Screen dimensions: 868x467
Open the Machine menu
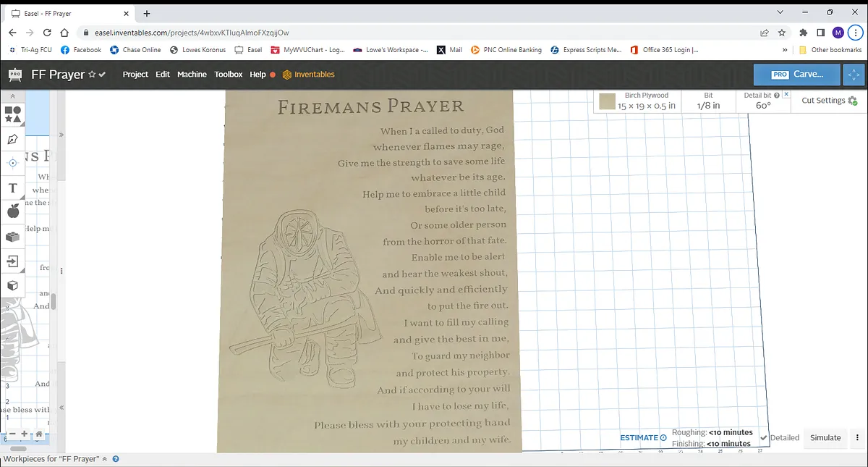pos(192,75)
